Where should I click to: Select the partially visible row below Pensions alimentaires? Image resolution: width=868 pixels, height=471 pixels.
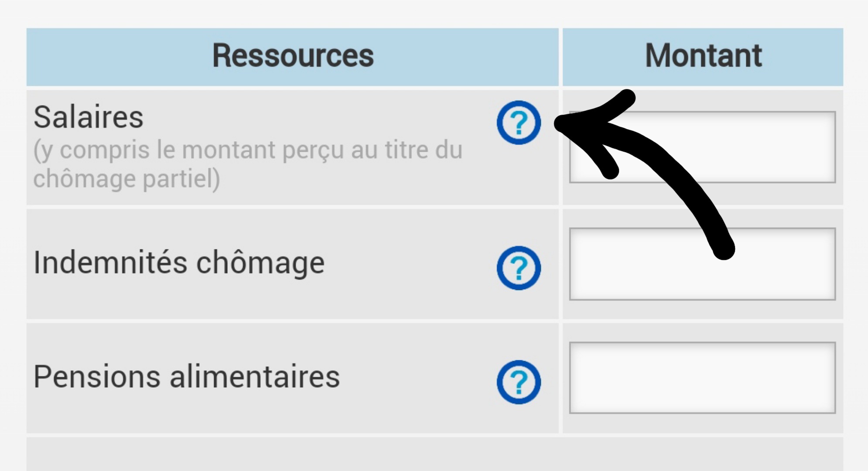coord(435,454)
